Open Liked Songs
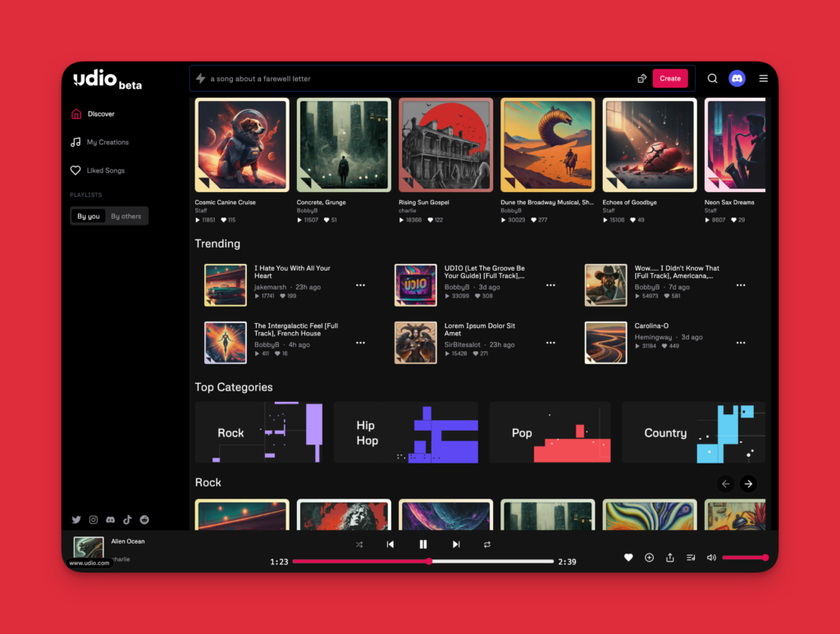This screenshot has height=634, width=840. [98, 171]
